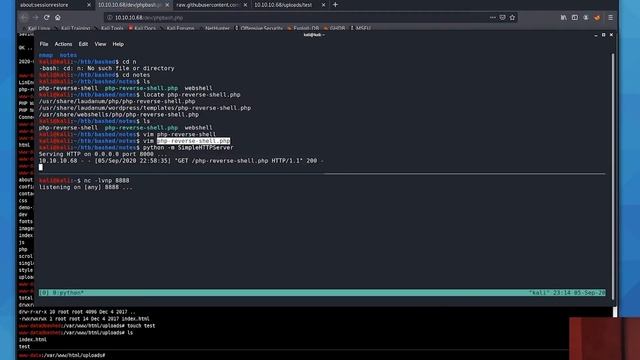Toggle the Firefox sidebar view icon
This screenshot has width=640, height=360.
[575, 18]
